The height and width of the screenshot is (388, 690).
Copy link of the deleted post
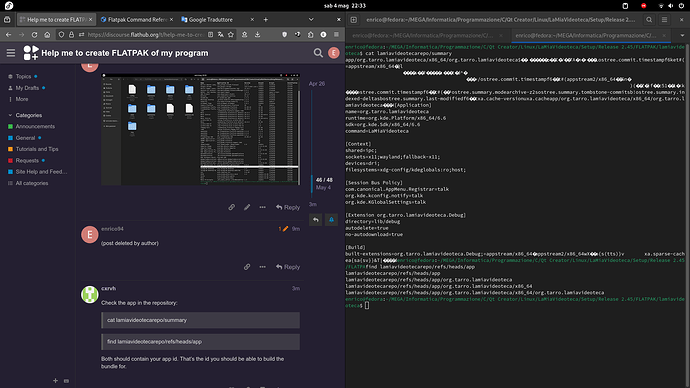[247, 267]
